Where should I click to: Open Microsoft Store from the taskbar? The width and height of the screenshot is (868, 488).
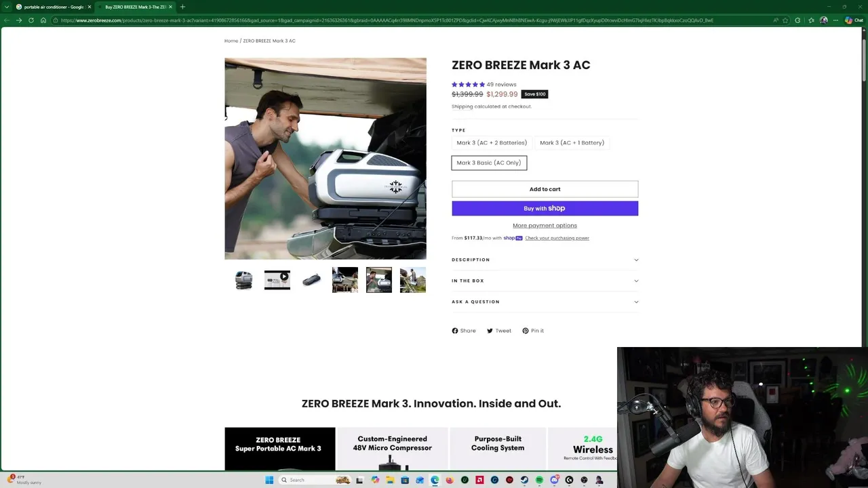[x=405, y=480]
